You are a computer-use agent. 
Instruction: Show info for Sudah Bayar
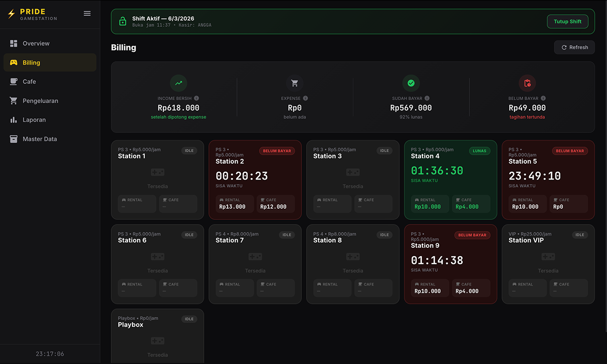point(427,99)
